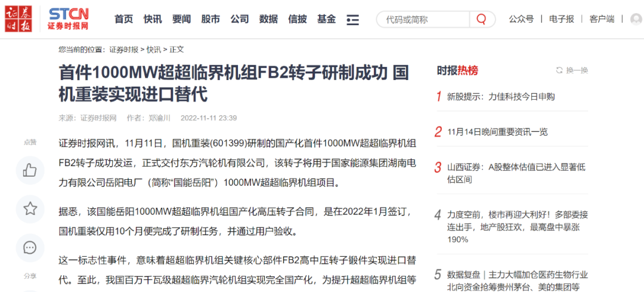This screenshot has height=292, width=644.
Task: Click the timestamp 2022-11-11 23:39
Action: pyautogui.click(x=209, y=118)
